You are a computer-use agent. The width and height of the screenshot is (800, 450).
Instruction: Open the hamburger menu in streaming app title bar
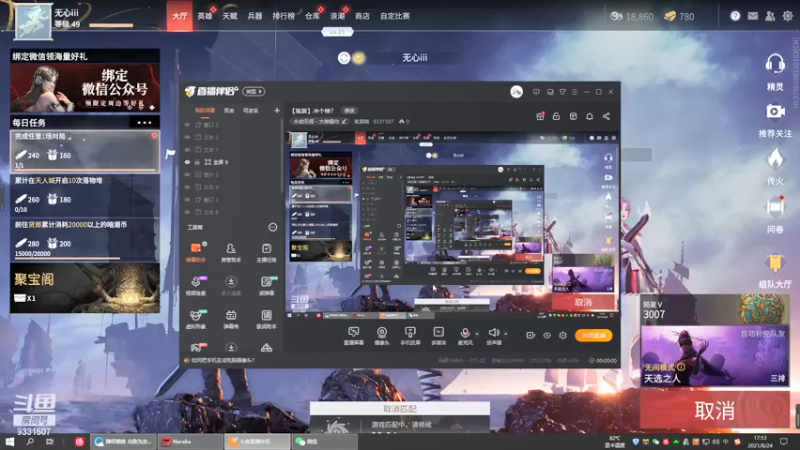point(574,92)
